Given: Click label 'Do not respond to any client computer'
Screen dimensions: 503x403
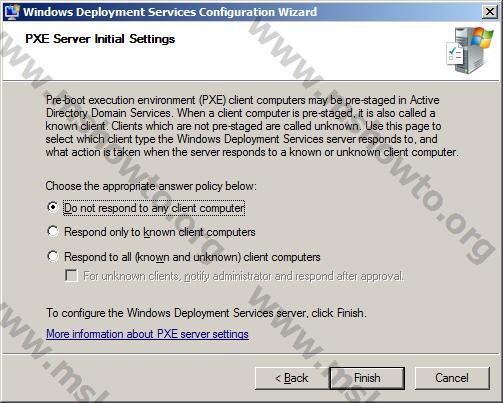Looking at the screenshot, I should pos(154,208).
